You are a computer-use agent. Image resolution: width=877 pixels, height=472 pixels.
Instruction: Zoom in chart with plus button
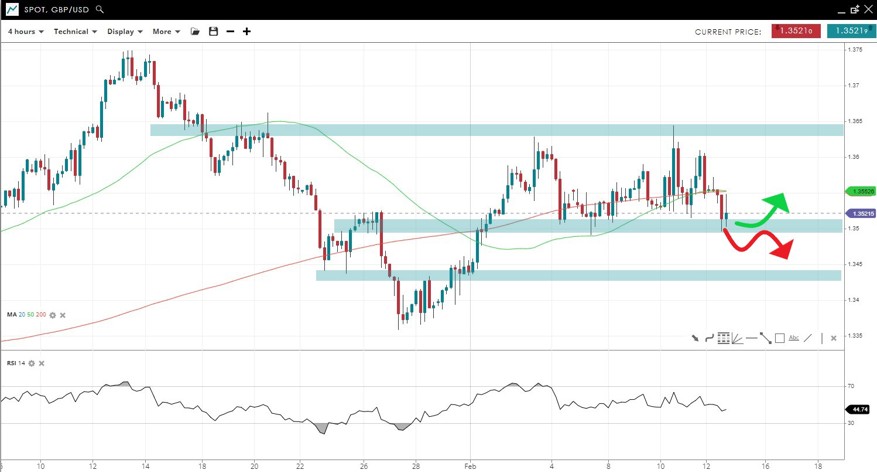click(247, 32)
